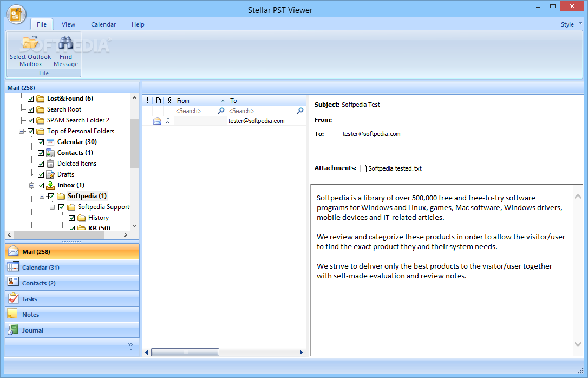Click the importance exclamation column header
The height and width of the screenshot is (378, 588).
[147, 101]
